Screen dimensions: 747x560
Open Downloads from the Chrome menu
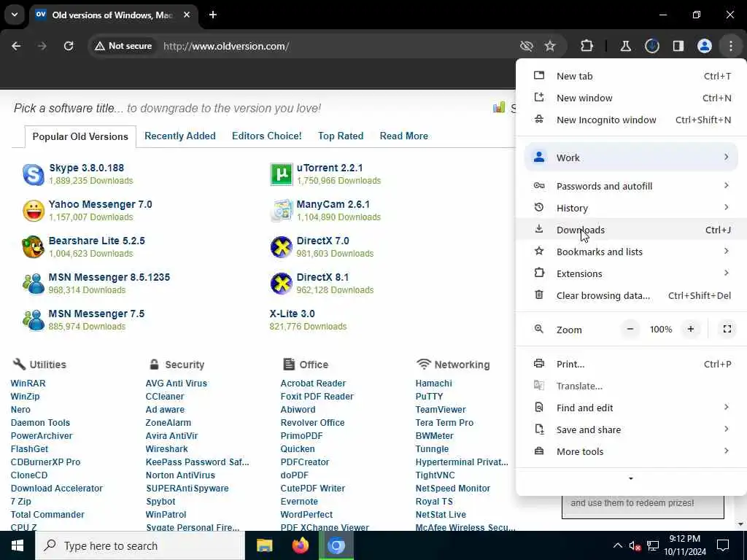tap(631, 230)
